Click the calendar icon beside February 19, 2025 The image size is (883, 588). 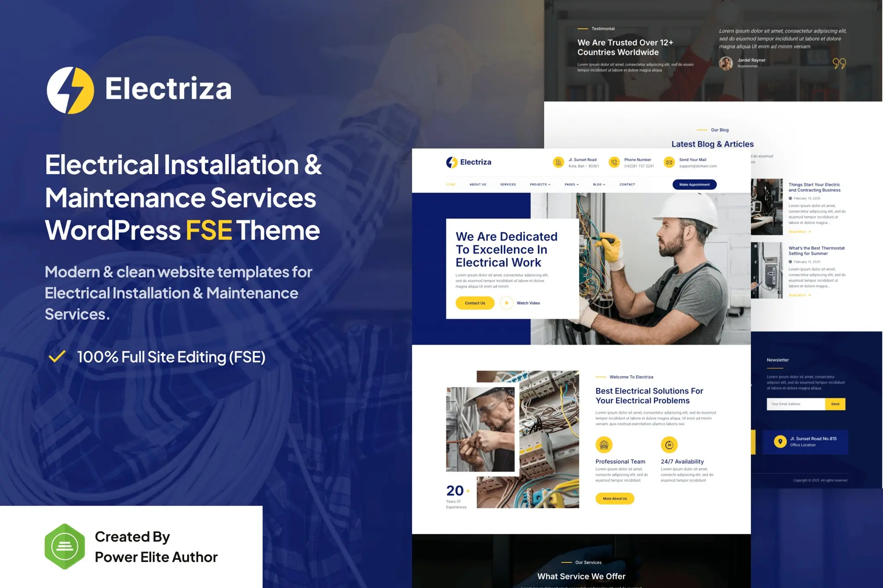pyautogui.click(x=791, y=198)
